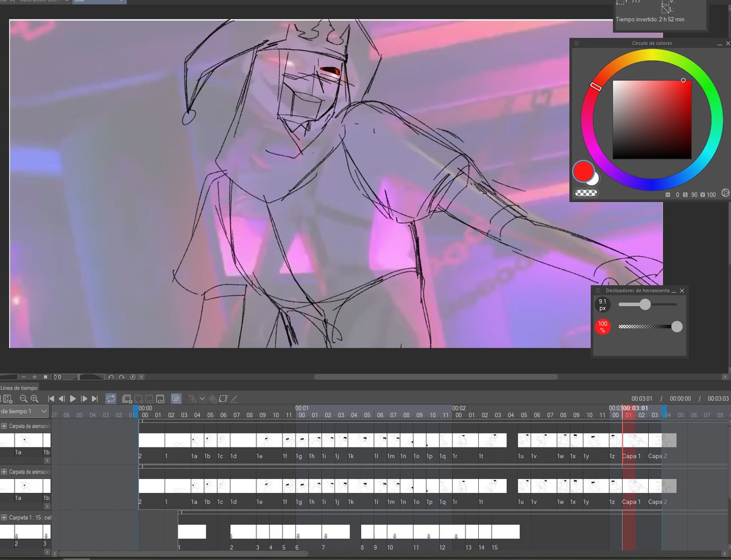Play the animation
The height and width of the screenshot is (560, 731).
[73, 399]
